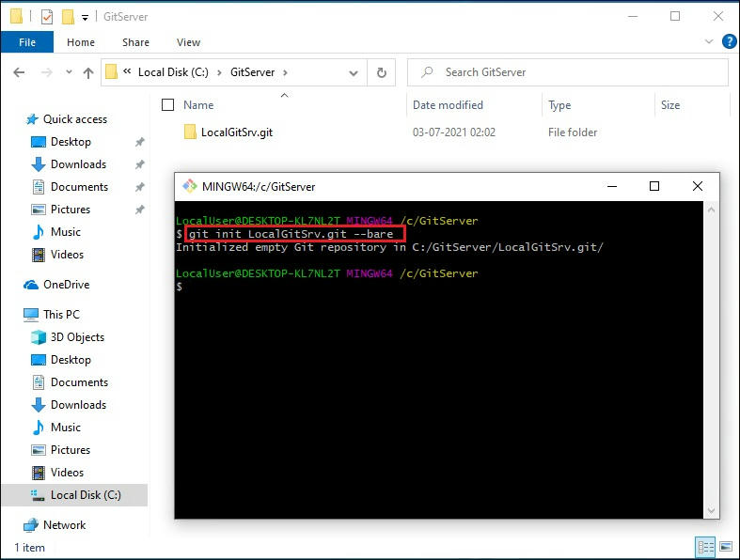Refresh the GitServer folder

(382, 72)
